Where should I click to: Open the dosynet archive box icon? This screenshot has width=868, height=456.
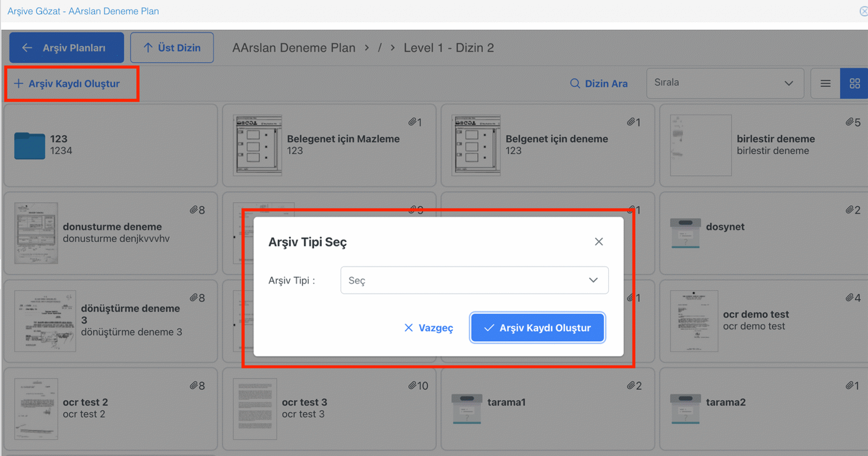pos(685,232)
